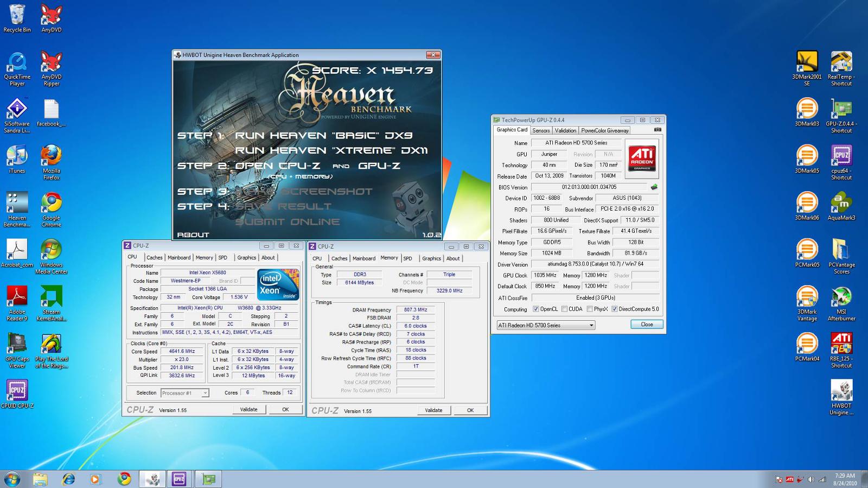Switch to the Sensors tab in GPU-Z
Screen dimensions: 868x488
[541, 130]
